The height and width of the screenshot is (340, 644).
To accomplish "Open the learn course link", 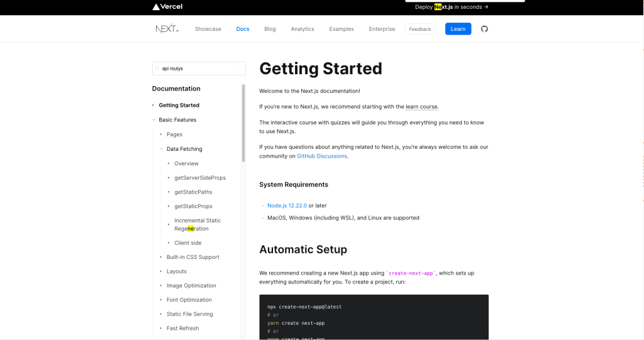I will pyautogui.click(x=421, y=107).
